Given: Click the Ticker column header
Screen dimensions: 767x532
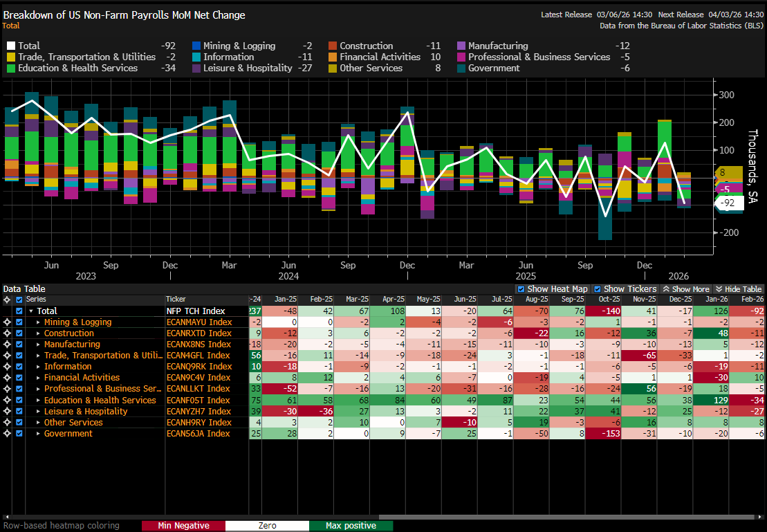Looking at the screenshot, I should point(176,300).
